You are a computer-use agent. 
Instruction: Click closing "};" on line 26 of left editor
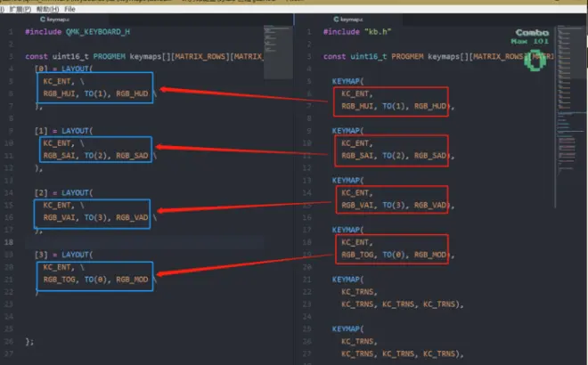pyautogui.click(x=29, y=341)
